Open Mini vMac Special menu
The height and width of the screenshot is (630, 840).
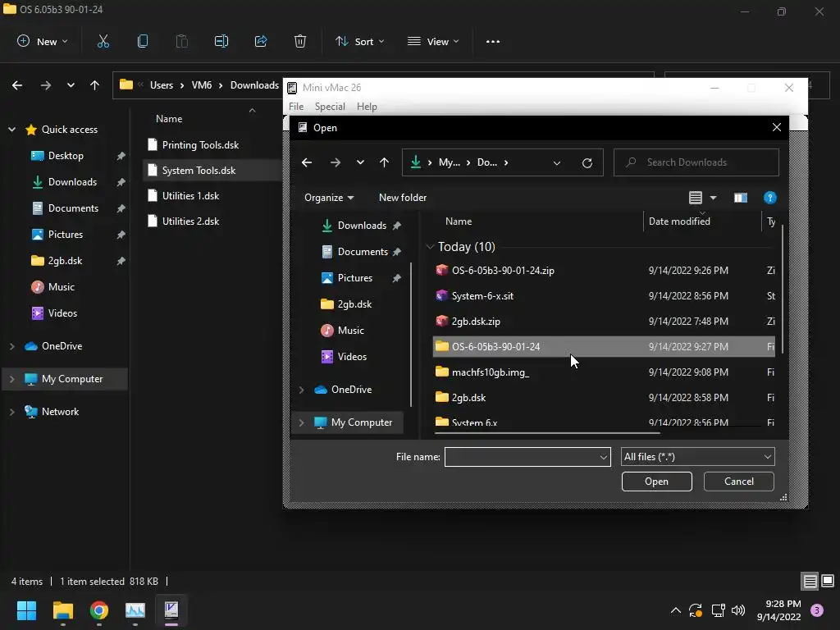point(330,106)
